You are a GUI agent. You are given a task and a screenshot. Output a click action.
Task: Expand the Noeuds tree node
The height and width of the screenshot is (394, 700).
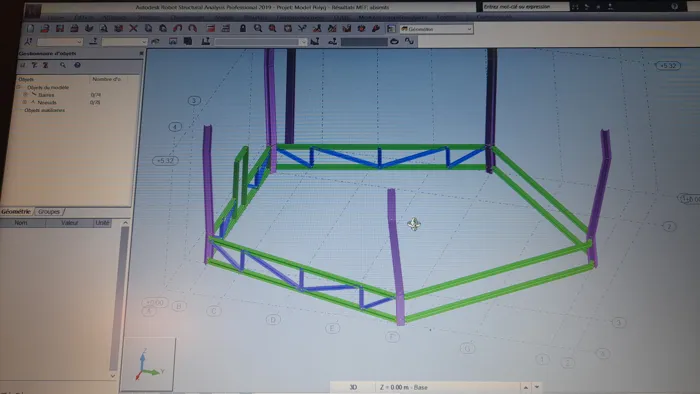tap(25, 102)
